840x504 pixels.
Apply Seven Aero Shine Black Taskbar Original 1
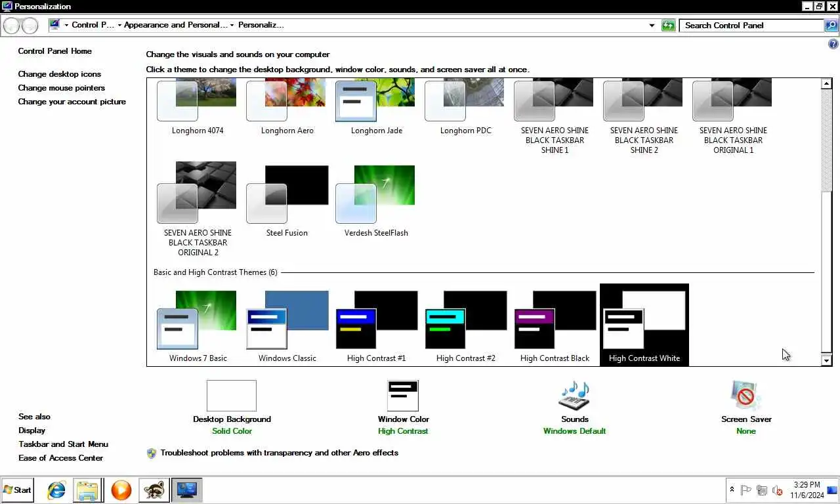click(733, 117)
